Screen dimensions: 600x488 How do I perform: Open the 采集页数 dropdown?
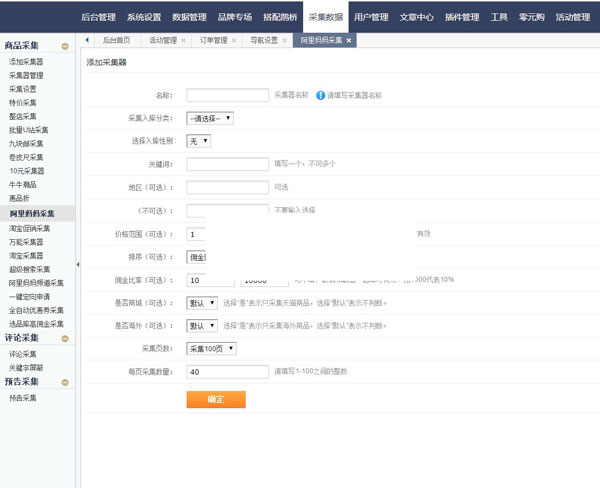(211, 349)
